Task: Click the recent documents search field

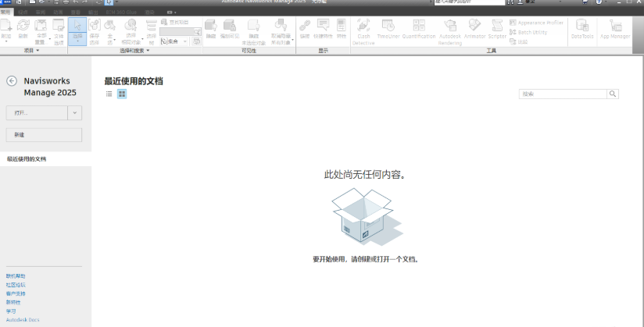Action: click(563, 94)
